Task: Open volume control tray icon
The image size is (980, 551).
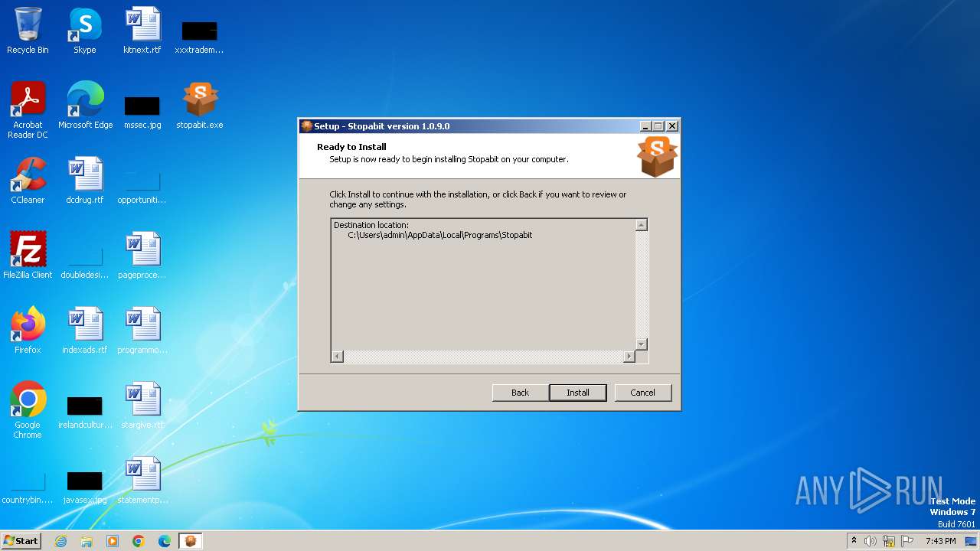Action: coord(871,541)
